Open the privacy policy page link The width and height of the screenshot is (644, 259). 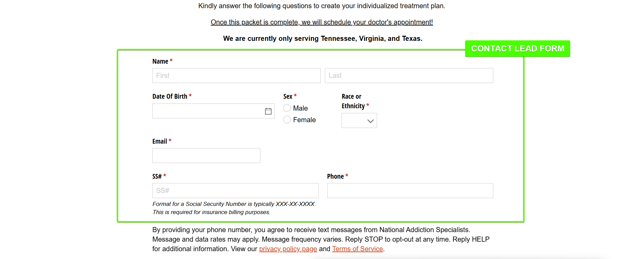(288, 249)
